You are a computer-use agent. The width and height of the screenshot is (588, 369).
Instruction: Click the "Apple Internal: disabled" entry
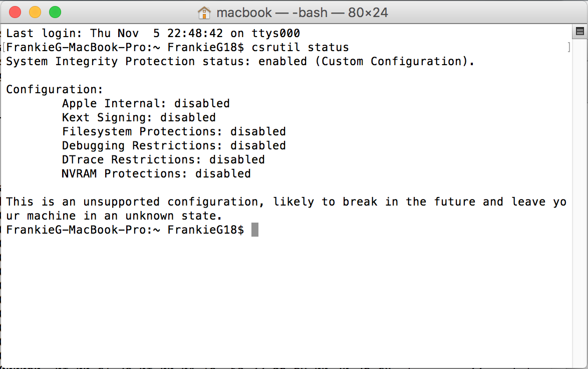(x=146, y=104)
